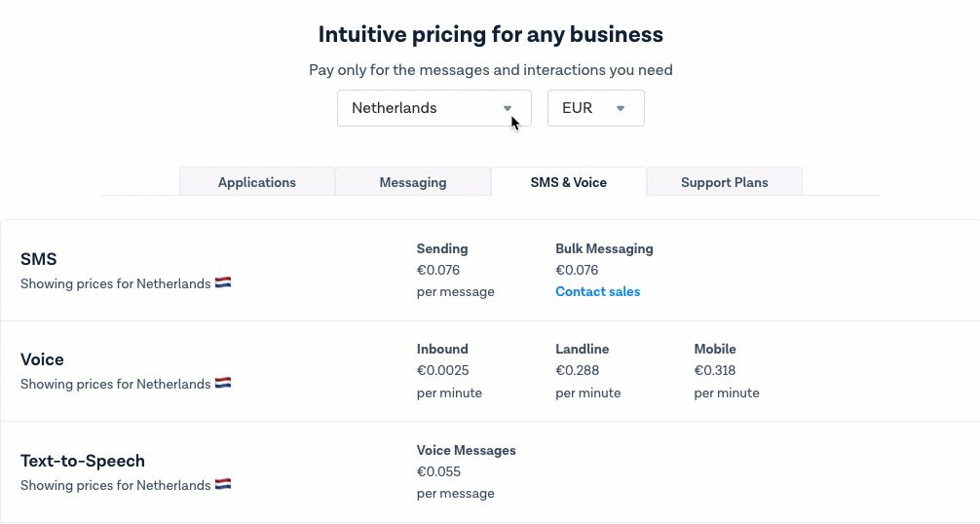Click the flag icon under Text-to-Speech
Image resolution: width=980 pixels, height=524 pixels.
pyautogui.click(x=223, y=484)
